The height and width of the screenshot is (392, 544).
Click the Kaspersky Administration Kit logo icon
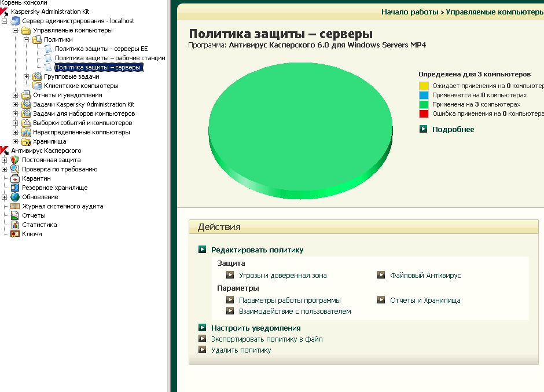point(4,12)
